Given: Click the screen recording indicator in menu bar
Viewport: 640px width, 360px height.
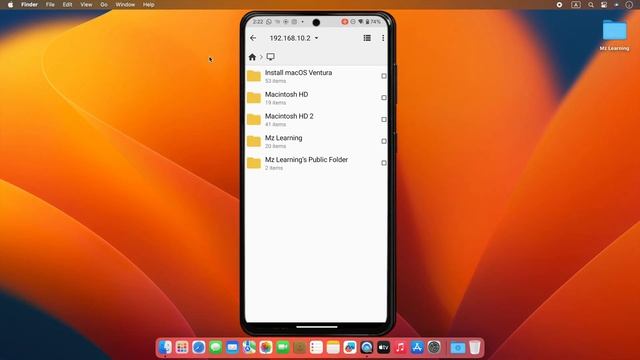Looking at the screenshot, I should click(560, 4).
